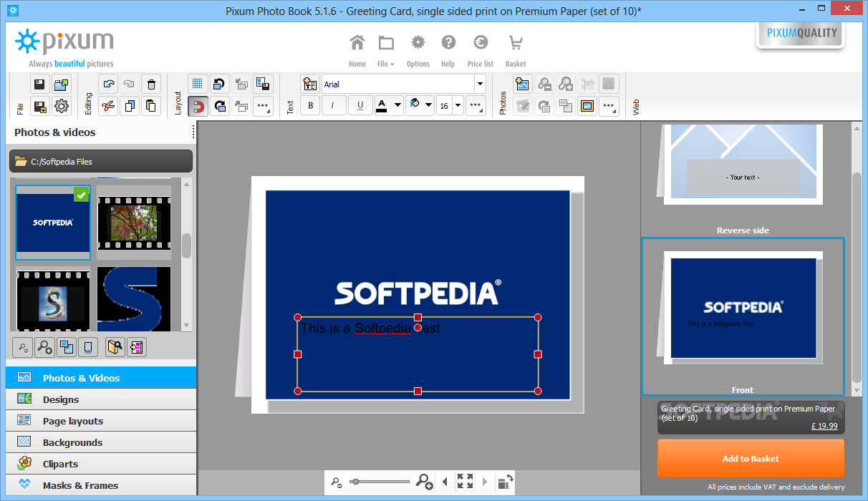
Task: Add to Basket
Action: click(751, 459)
